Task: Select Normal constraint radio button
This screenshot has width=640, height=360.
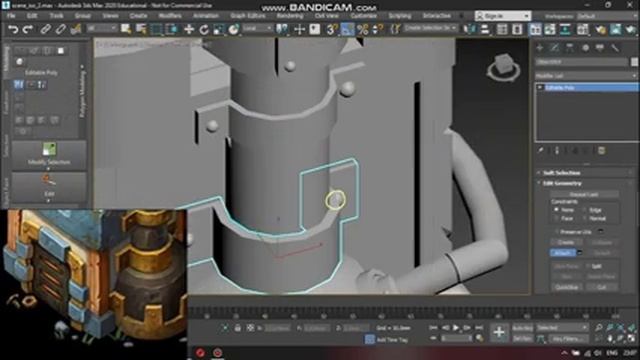Action: (584, 219)
